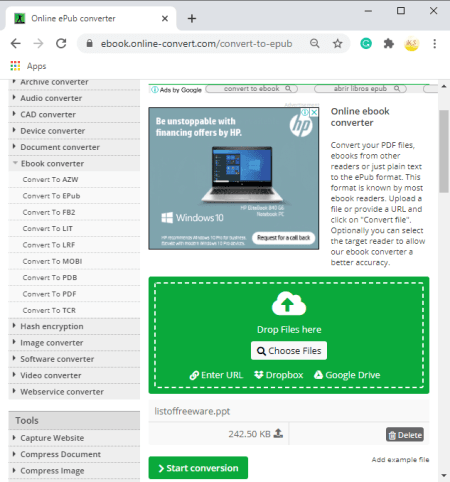Click Start conversion button

198,468
